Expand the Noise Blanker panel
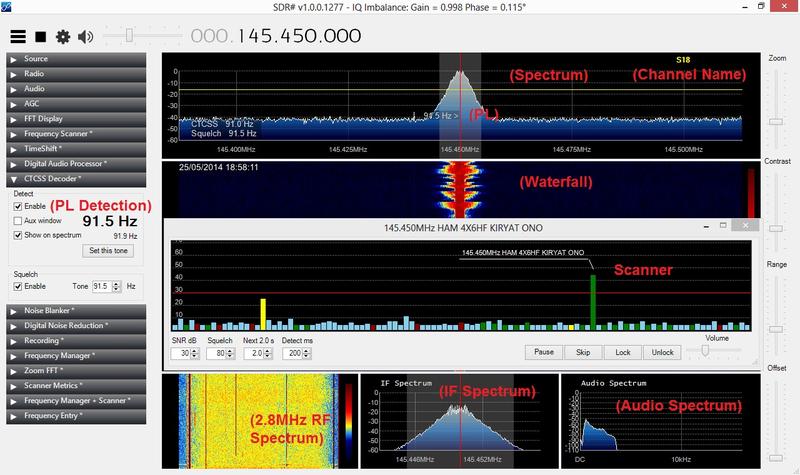The width and height of the screenshot is (800, 475). coord(76,311)
